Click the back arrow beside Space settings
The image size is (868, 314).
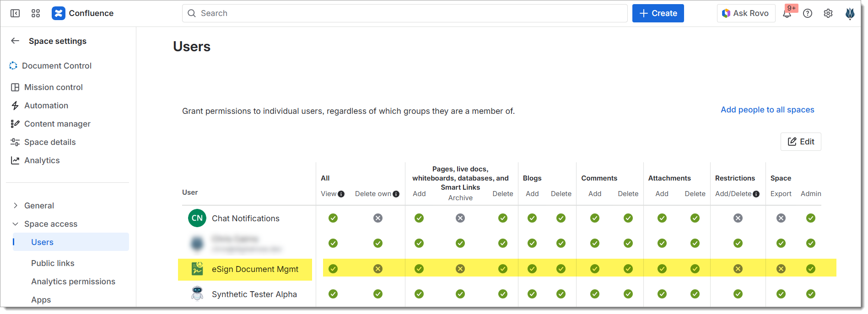[x=15, y=41]
